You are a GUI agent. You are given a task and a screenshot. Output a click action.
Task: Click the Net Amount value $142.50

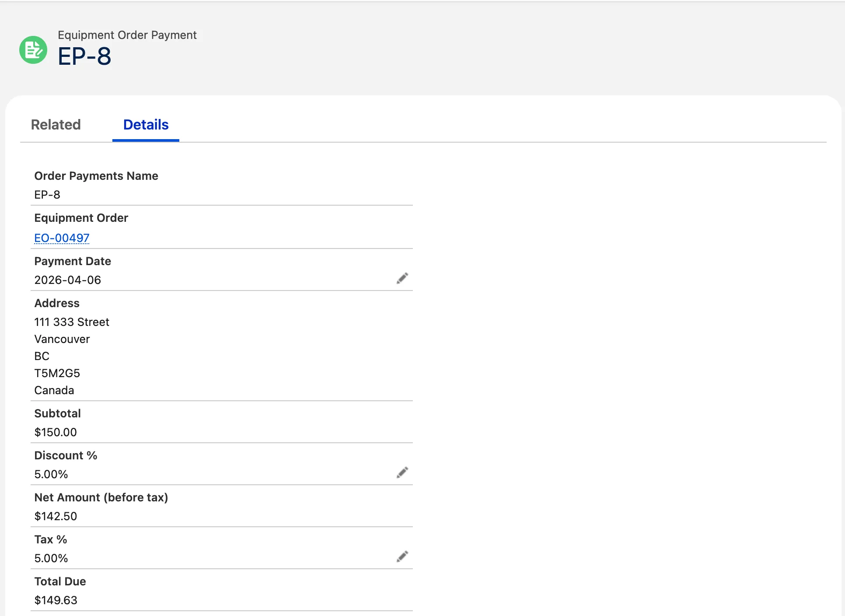click(x=56, y=516)
